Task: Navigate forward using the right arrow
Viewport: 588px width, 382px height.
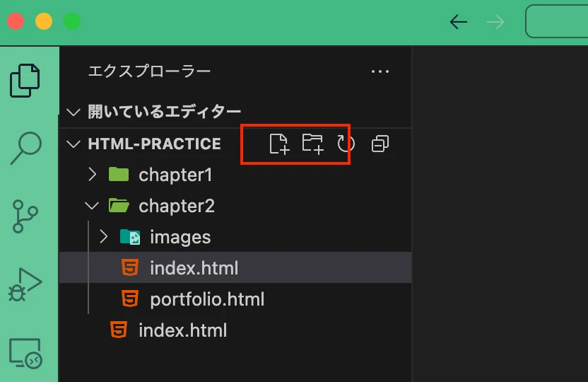Action: pyautogui.click(x=495, y=22)
